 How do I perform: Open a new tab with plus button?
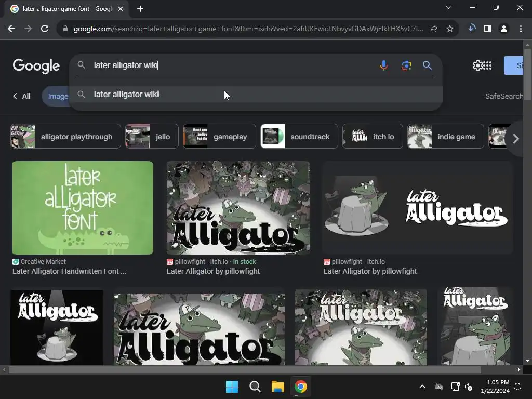(140, 9)
